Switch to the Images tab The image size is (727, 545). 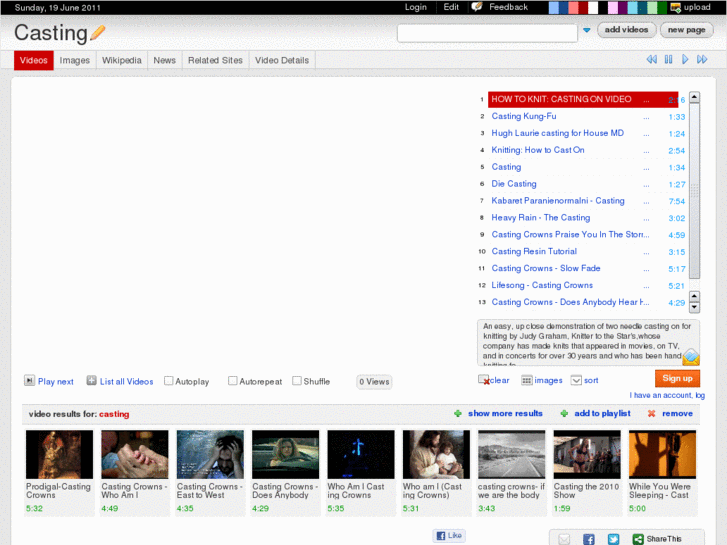coord(75,60)
